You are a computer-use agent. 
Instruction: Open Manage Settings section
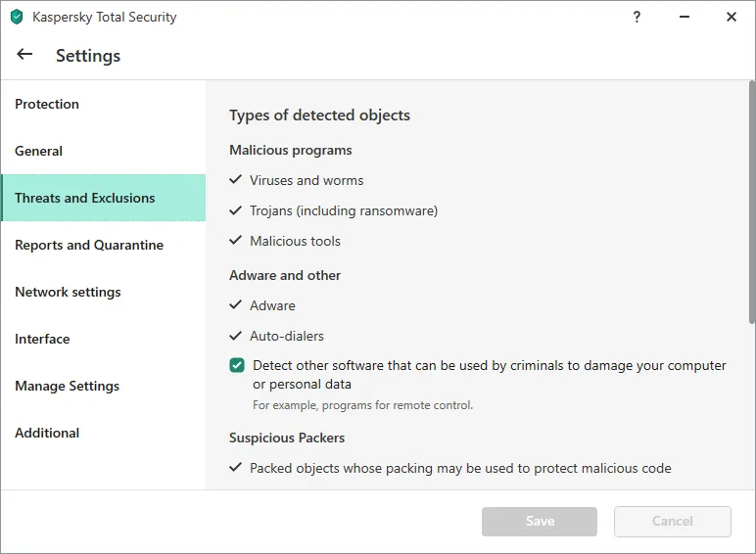coord(103,386)
